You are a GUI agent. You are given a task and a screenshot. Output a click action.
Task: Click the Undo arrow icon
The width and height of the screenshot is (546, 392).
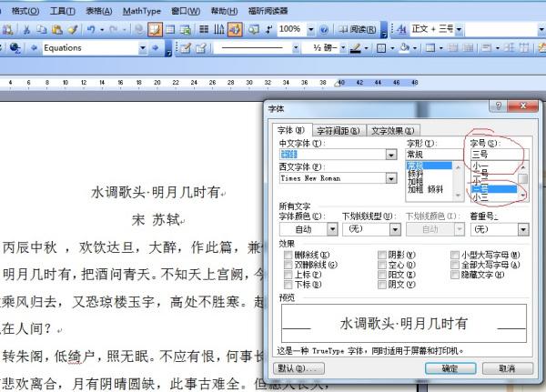pos(91,29)
